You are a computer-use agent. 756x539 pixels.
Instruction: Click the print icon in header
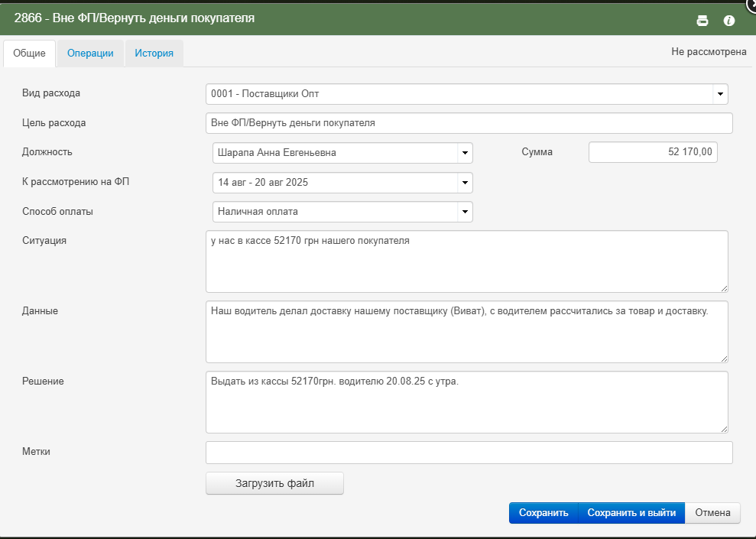702,20
